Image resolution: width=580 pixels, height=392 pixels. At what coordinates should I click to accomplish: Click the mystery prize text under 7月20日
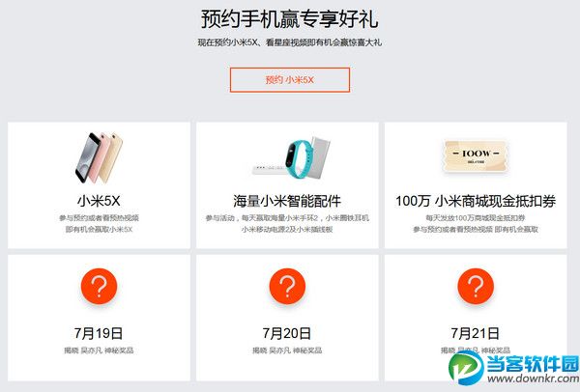click(287, 350)
